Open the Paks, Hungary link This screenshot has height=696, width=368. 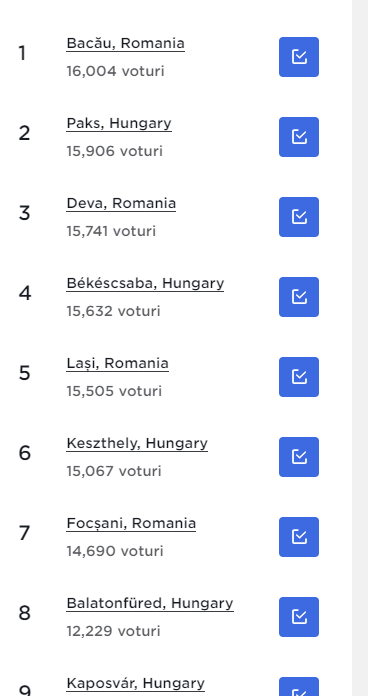point(119,123)
